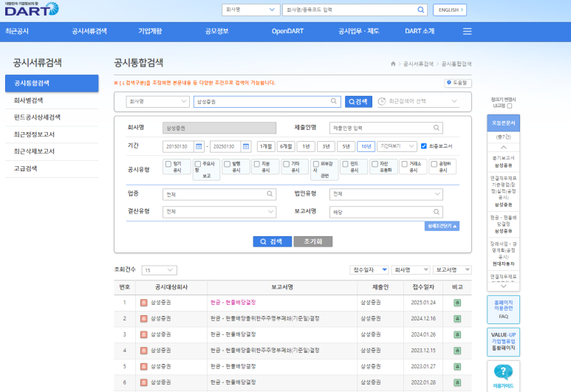571x392 pixels.
Task: Open the 홈페이지 이용관련 FAQ link
Action: pos(503,309)
